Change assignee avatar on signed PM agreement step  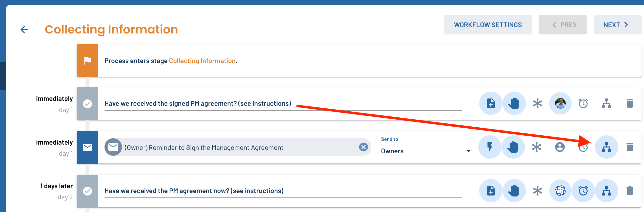coord(560,103)
